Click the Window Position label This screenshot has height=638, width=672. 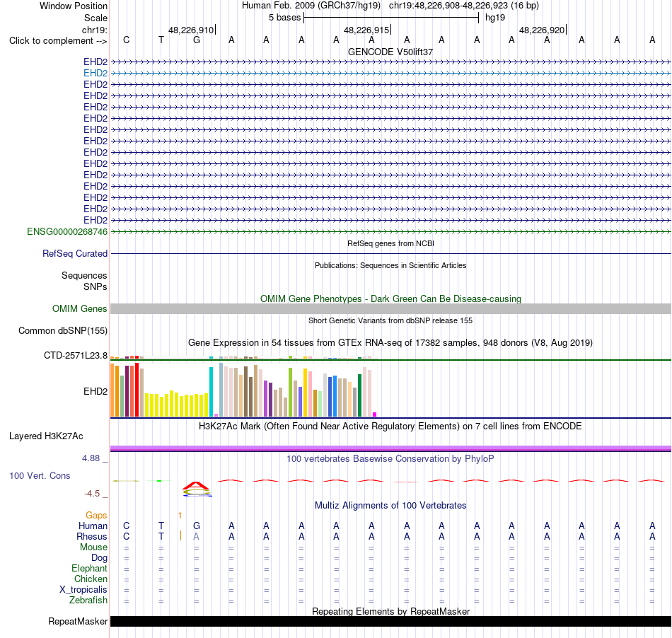(x=74, y=6)
